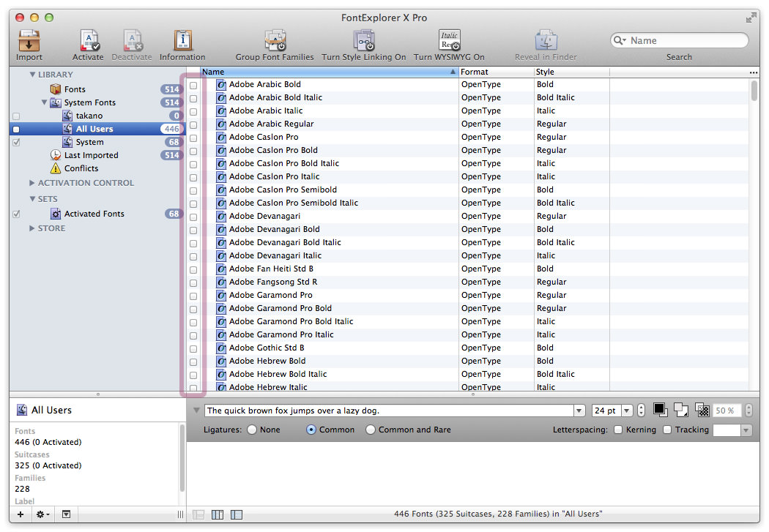Switch to the dimmed list-only layout icon
Image resolution: width=769 pixels, height=532 pixels.
pyautogui.click(x=198, y=514)
